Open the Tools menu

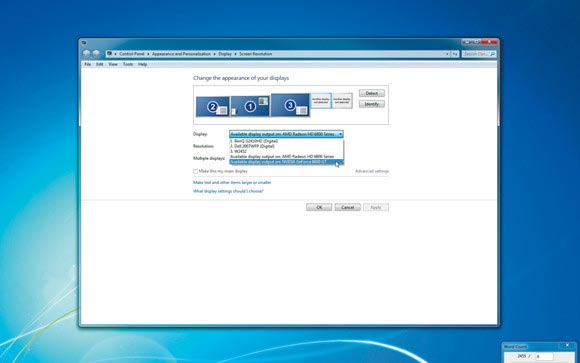(x=128, y=64)
